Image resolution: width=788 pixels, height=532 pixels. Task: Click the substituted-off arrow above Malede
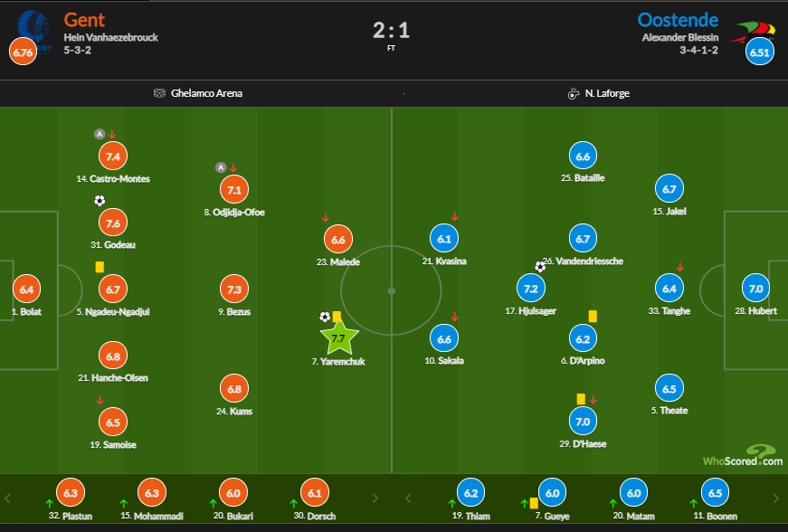point(325,218)
